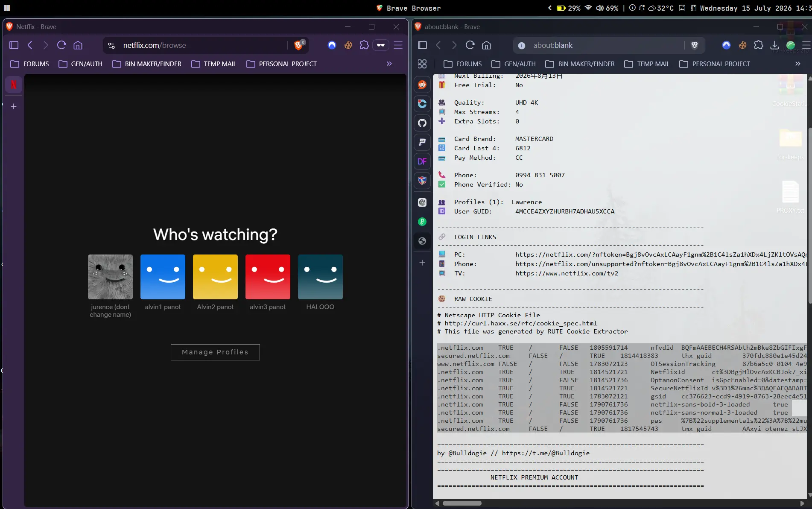Open the DF sidebar tab
Viewport: 812px width, 509px height.
(422, 161)
